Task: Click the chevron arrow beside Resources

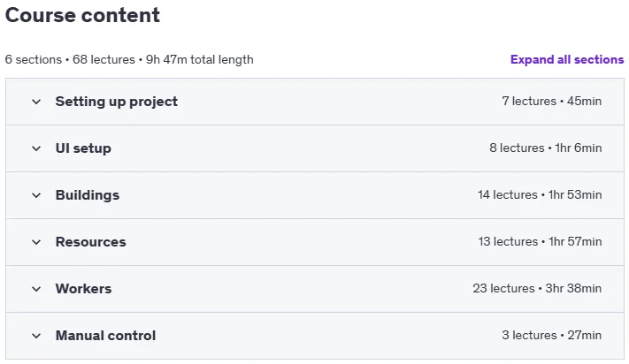Action: point(36,242)
